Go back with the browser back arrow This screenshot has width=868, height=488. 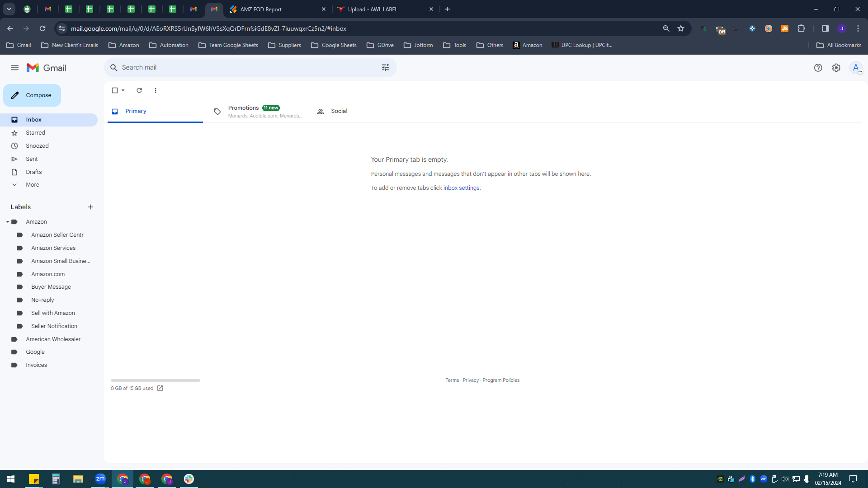pyautogui.click(x=10, y=28)
